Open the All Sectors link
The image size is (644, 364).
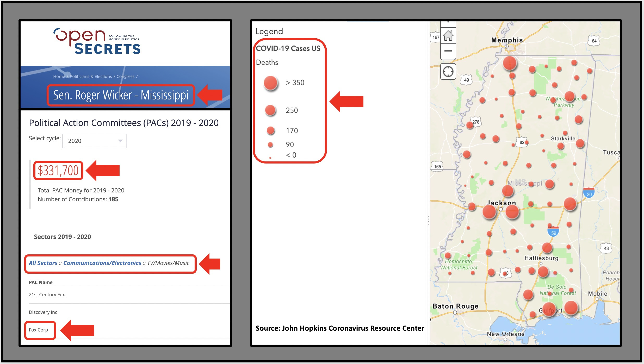point(43,263)
